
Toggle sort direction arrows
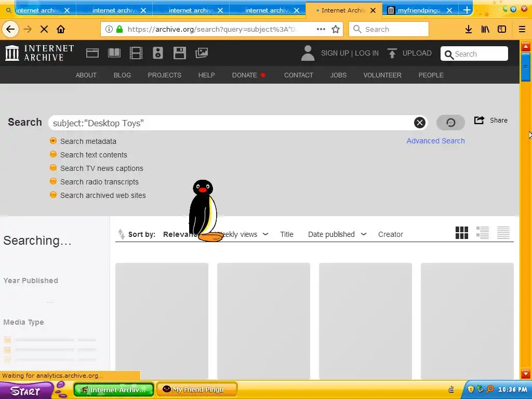click(x=121, y=234)
